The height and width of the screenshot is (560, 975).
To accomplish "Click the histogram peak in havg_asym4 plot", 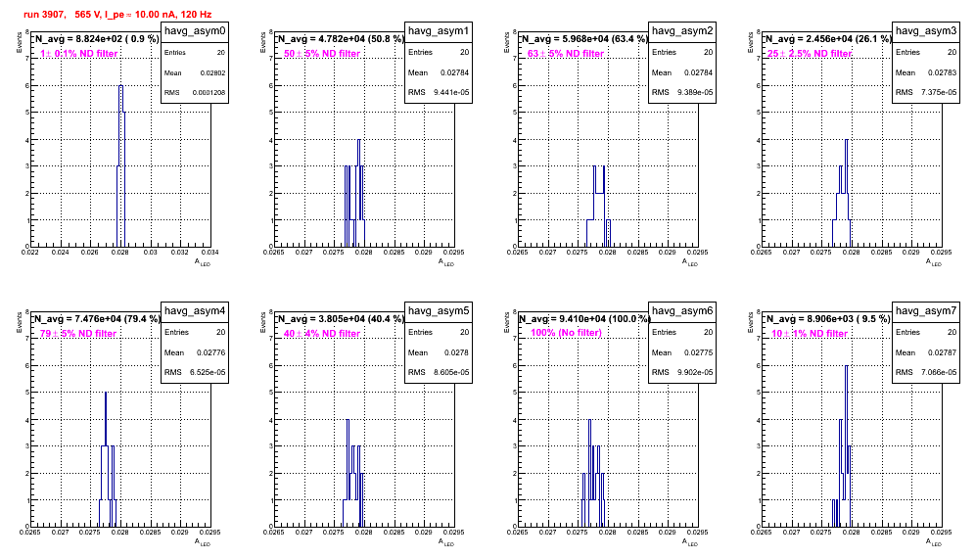I will [106, 393].
